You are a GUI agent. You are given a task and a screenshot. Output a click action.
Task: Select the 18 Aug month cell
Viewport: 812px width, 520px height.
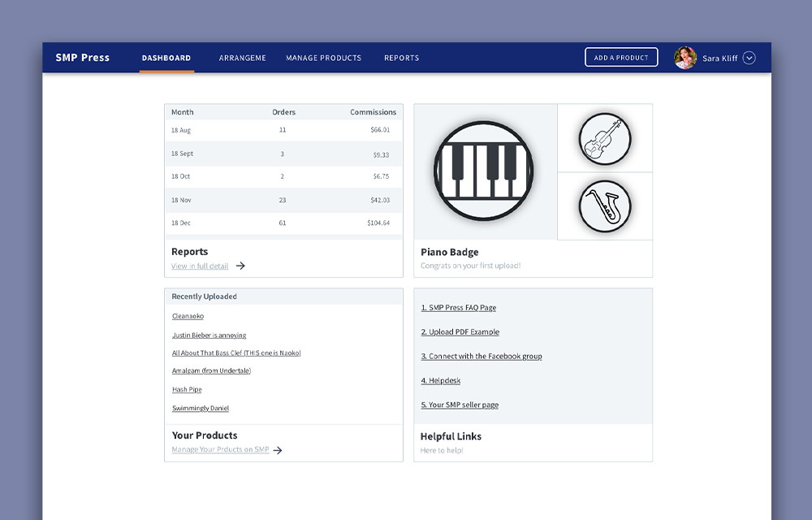[x=181, y=131]
